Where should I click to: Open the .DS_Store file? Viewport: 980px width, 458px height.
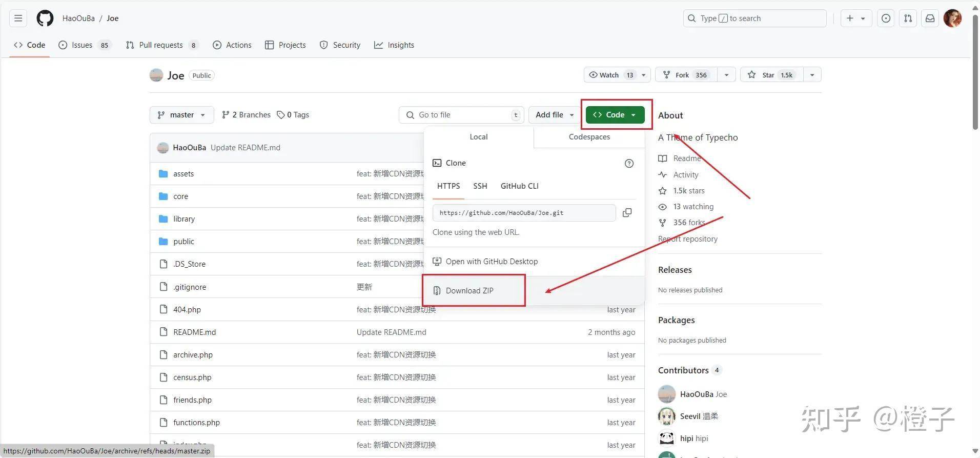click(x=189, y=264)
